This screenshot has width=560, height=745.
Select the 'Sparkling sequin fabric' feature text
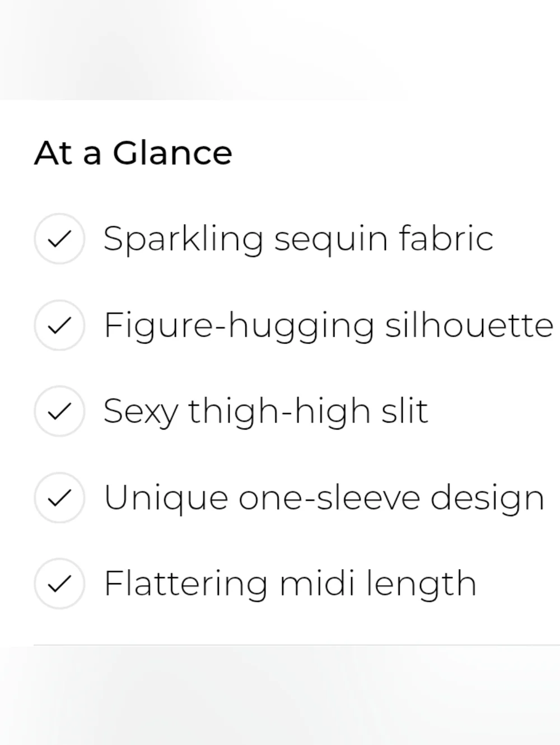click(298, 239)
